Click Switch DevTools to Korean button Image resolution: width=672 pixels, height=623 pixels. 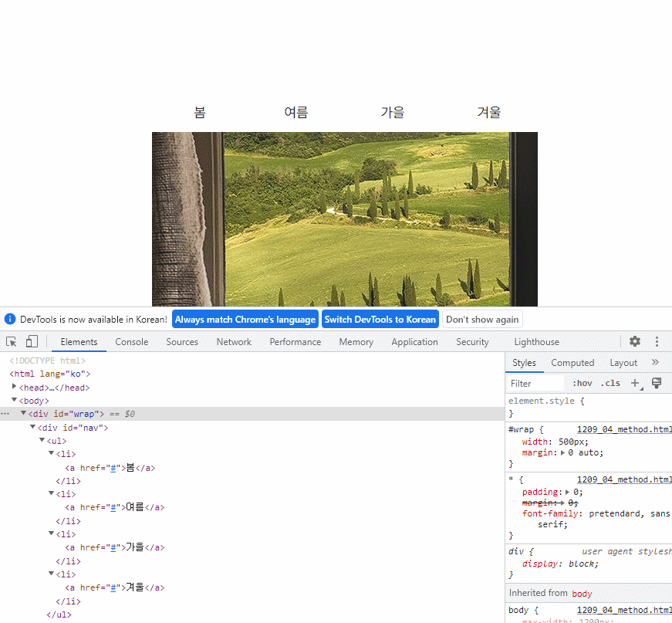(x=380, y=319)
